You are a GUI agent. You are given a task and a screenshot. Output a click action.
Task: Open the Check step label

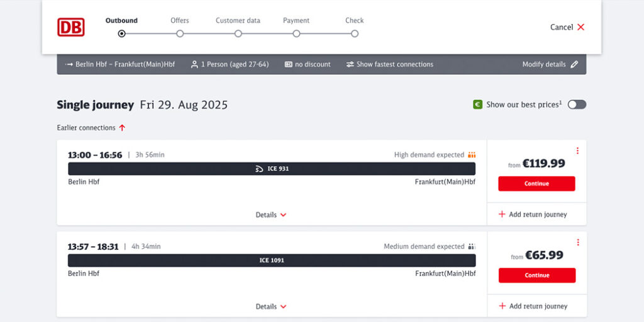point(355,21)
